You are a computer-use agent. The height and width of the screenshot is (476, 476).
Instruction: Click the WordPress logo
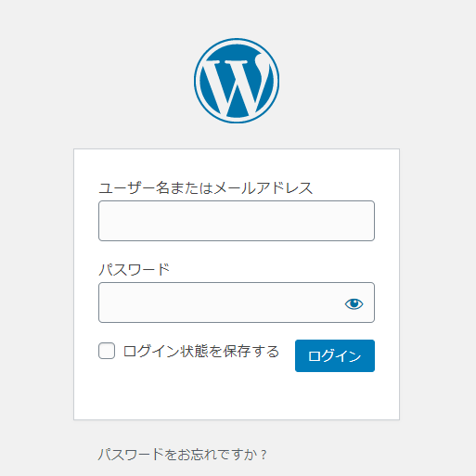click(237, 81)
